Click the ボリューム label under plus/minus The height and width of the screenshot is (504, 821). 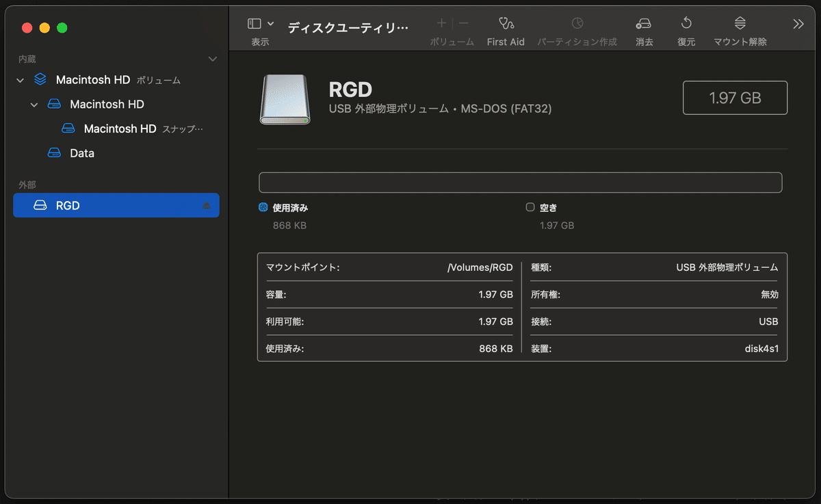coord(452,42)
